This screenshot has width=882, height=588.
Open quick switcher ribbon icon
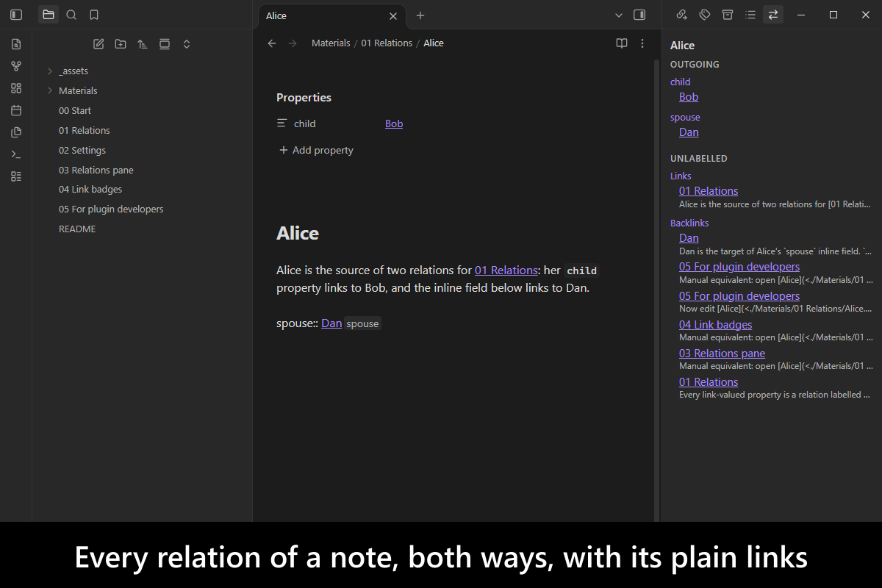point(16,44)
